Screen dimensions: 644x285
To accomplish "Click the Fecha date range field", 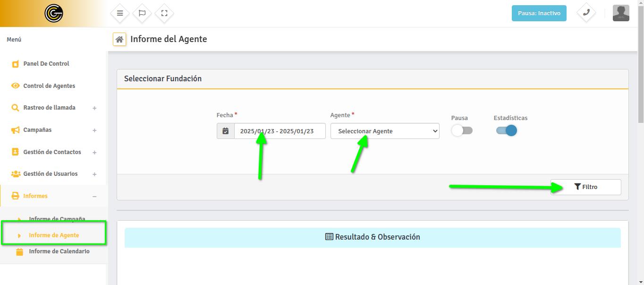I will pyautogui.click(x=280, y=131).
